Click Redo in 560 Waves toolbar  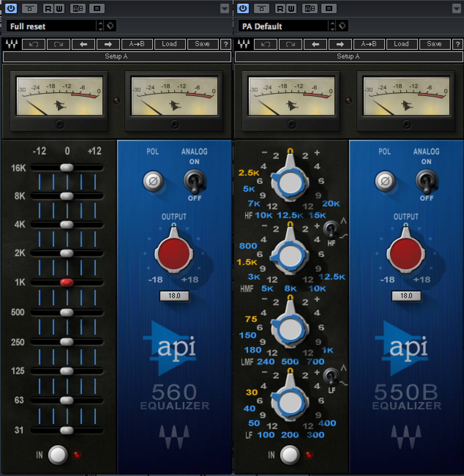tap(58, 44)
